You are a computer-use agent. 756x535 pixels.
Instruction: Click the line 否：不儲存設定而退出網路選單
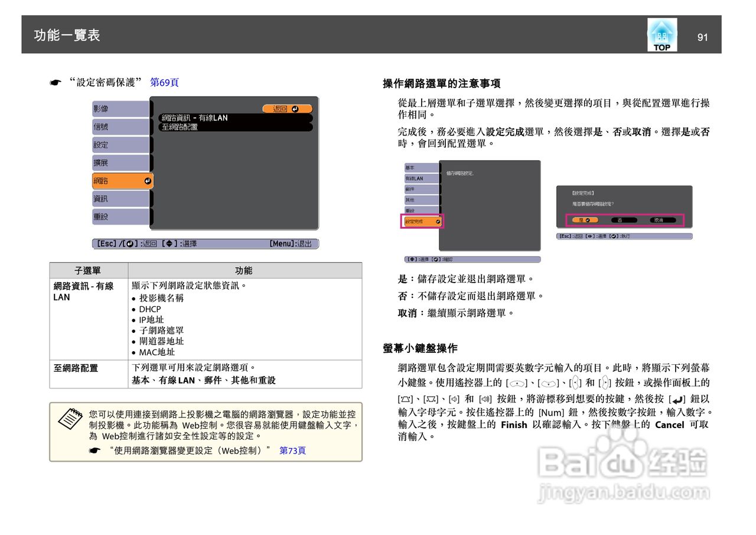(471, 296)
